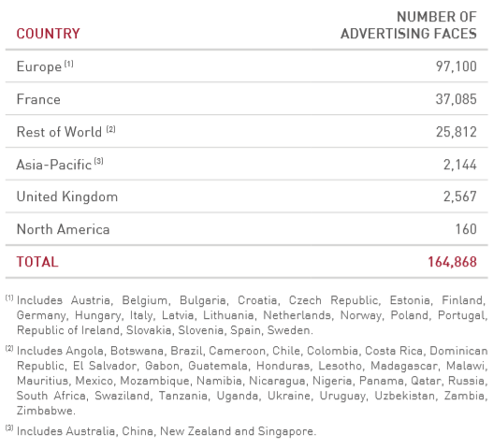The height and width of the screenshot is (448, 494).
Task: Select the France row label
Action: pyautogui.click(x=38, y=99)
